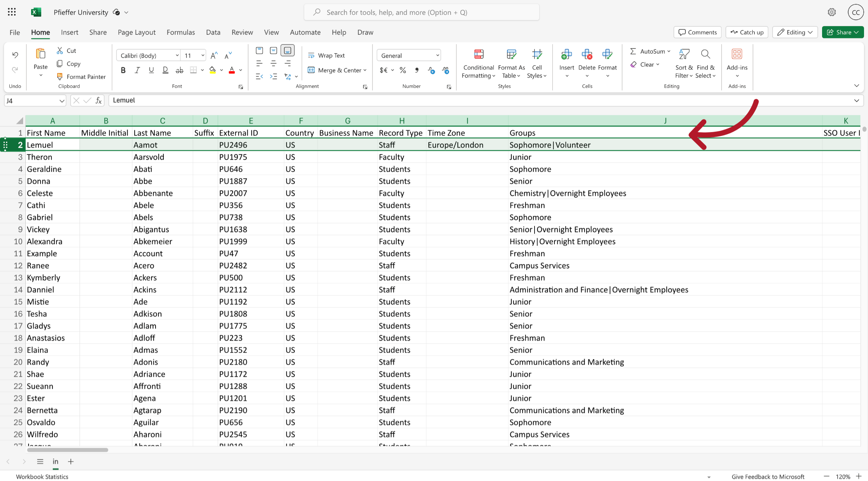Click inside the formula bar
Viewport: 868px width, 481px height.
point(289,100)
